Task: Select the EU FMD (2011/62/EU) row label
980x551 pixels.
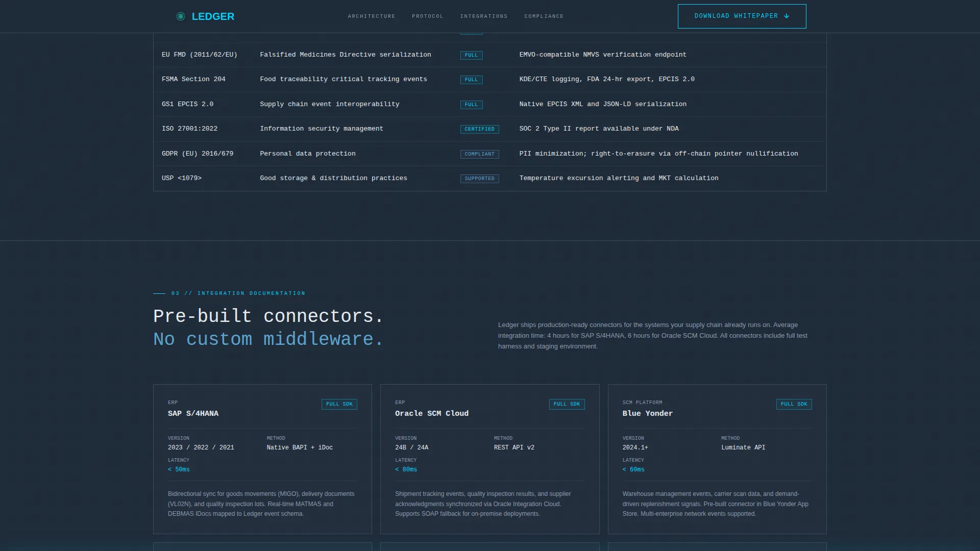Action: point(200,55)
